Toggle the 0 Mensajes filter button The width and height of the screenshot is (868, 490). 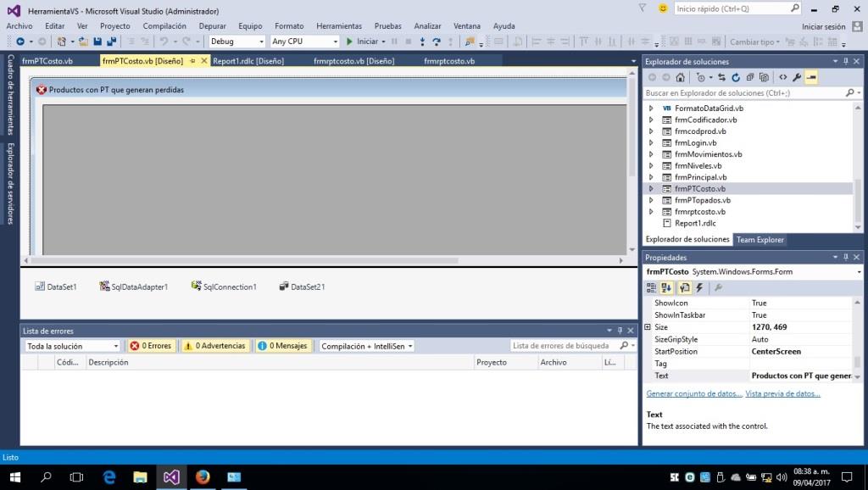[282, 346]
